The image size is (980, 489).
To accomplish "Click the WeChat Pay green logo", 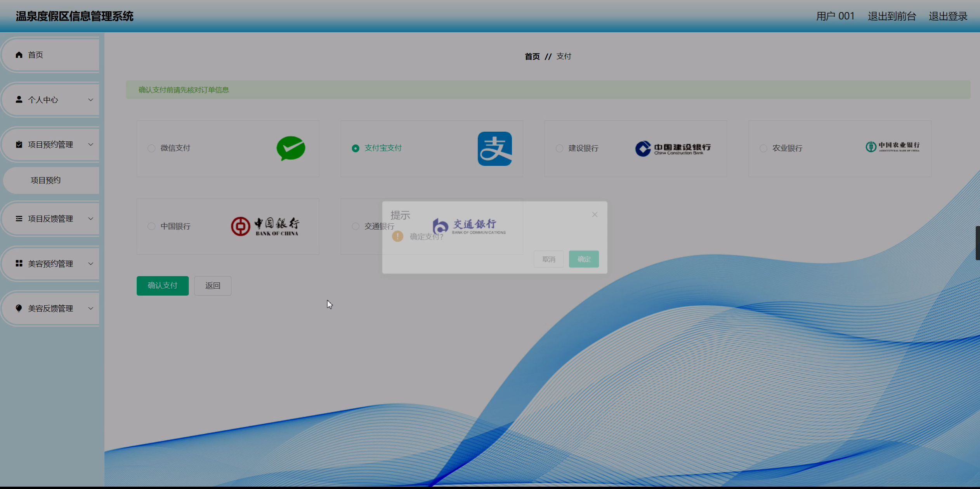I will click(291, 148).
